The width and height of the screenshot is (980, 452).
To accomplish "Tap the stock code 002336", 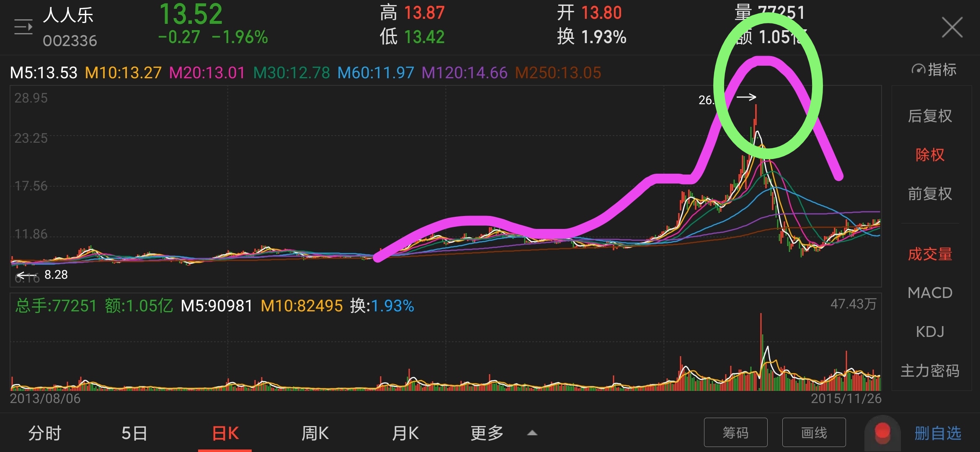I will [70, 41].
